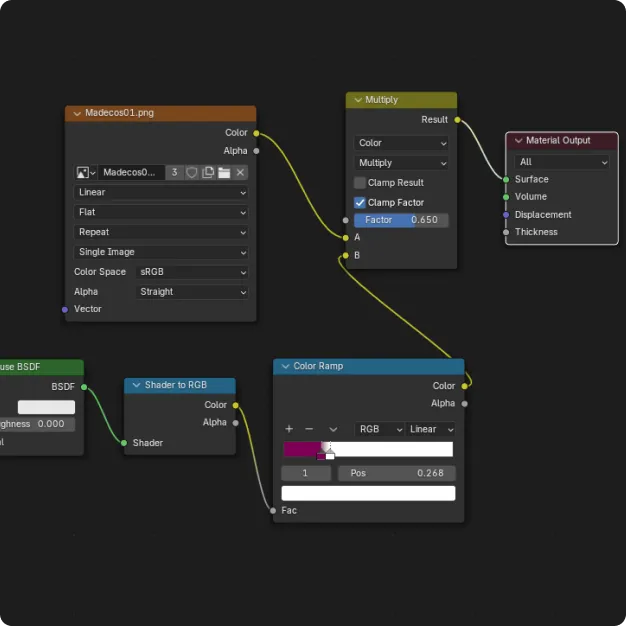This screenshot has width=626, height=626.
Task: Click the Pos 0.268 field
Action: tap(396, 473)
